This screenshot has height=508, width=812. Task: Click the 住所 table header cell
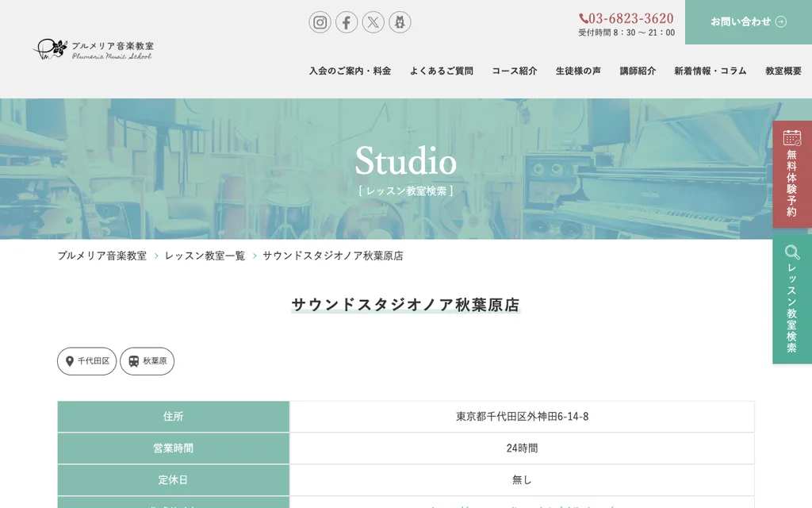coord(174,416)
